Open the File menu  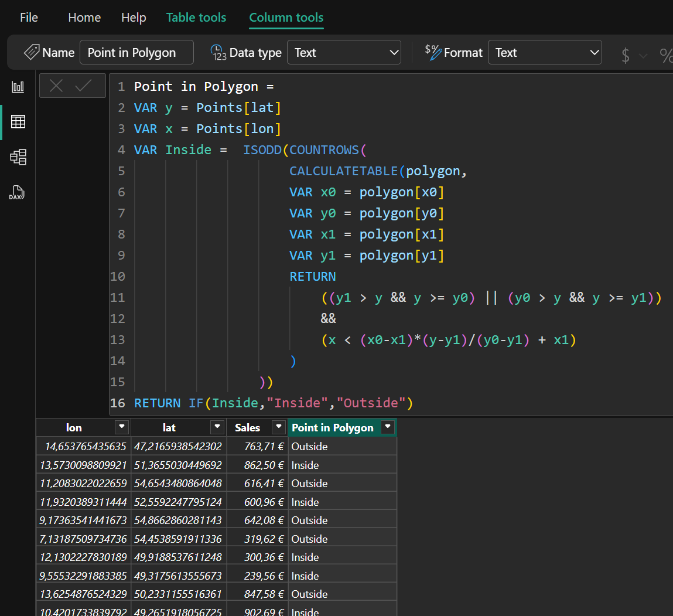point(29,18)
